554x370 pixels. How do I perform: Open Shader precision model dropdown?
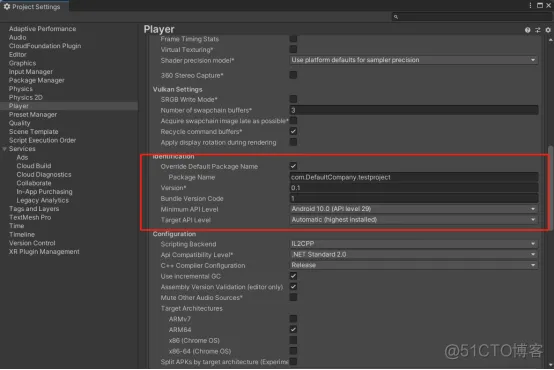pyautogui.click(x=414, y=60)
